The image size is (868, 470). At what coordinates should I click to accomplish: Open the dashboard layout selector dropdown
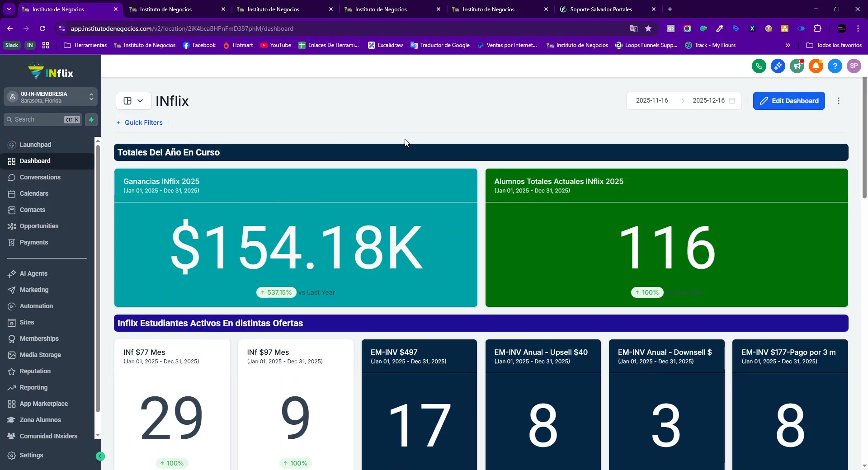click(133, 101)
